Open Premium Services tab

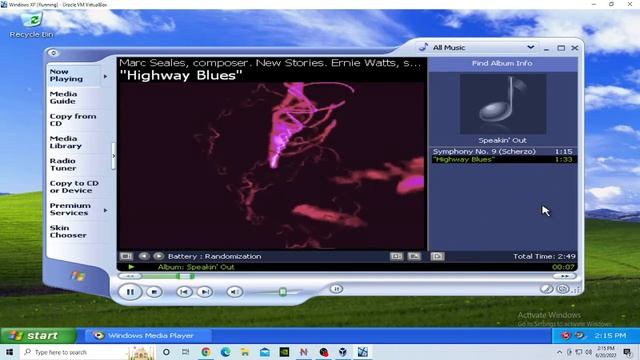(x=73, y=209)
